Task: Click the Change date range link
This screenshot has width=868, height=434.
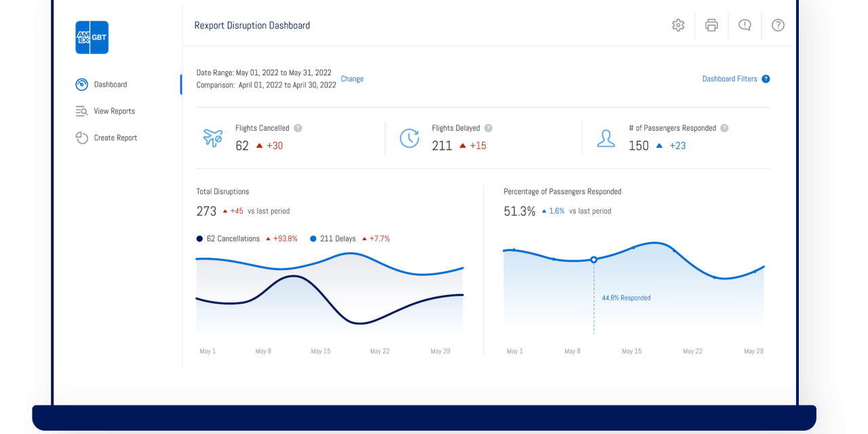Action: click(x=352, y=79)
